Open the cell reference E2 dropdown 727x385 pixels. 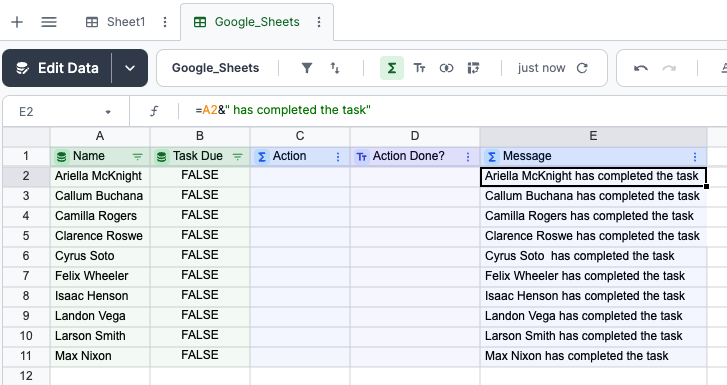(108, 112)
